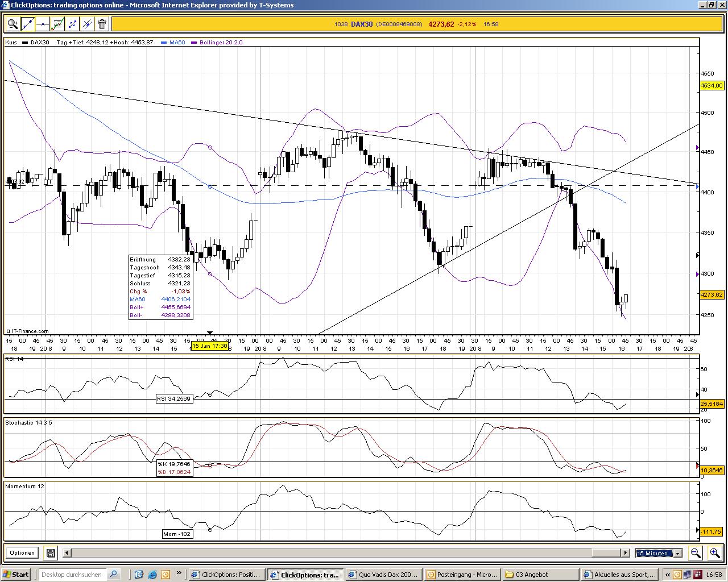Open the Windows Start menu
The width and height of the screenshot is (728, 582).
16,574
